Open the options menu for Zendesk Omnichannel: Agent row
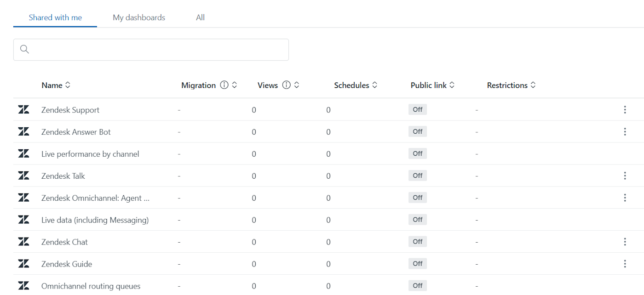 tap(625, 198)
